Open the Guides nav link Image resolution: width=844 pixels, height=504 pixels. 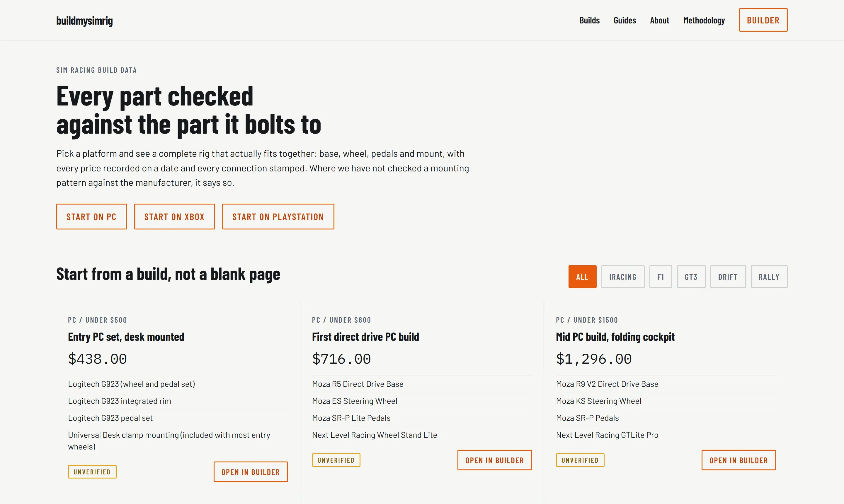click(x=625, y=21)
